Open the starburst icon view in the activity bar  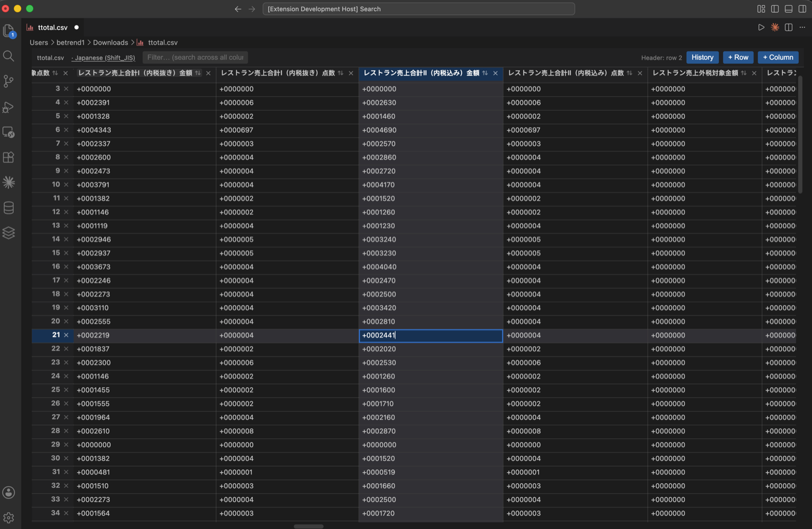(x=9, y=182)
